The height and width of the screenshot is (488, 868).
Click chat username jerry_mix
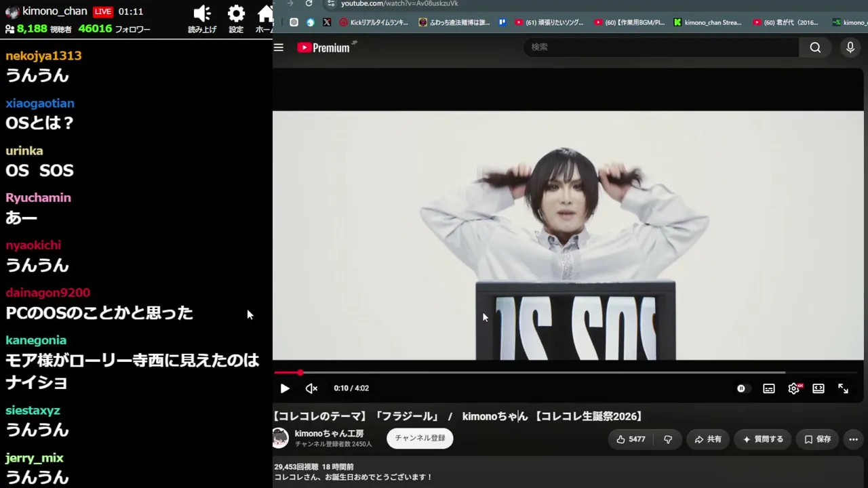(x=35, y=458)
